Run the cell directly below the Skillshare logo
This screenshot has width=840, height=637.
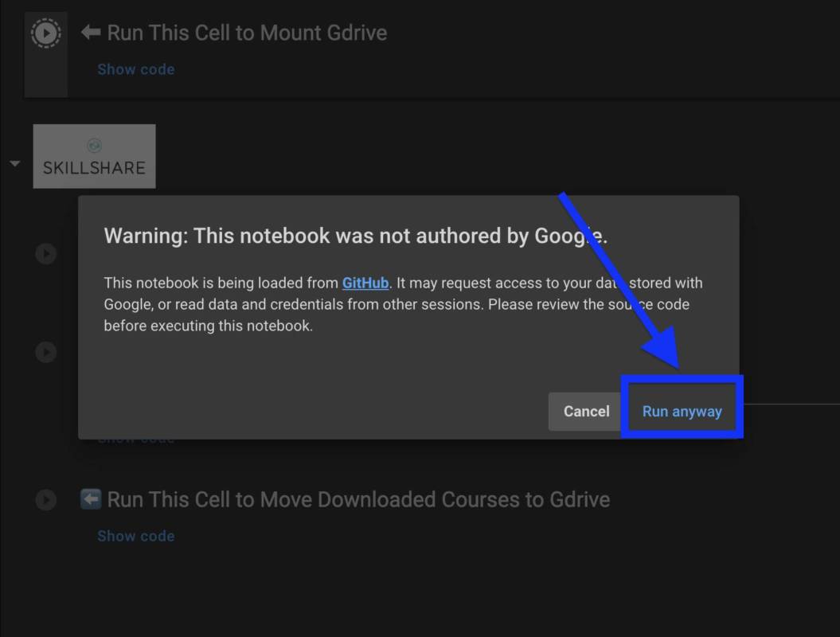tap(46, 253)
